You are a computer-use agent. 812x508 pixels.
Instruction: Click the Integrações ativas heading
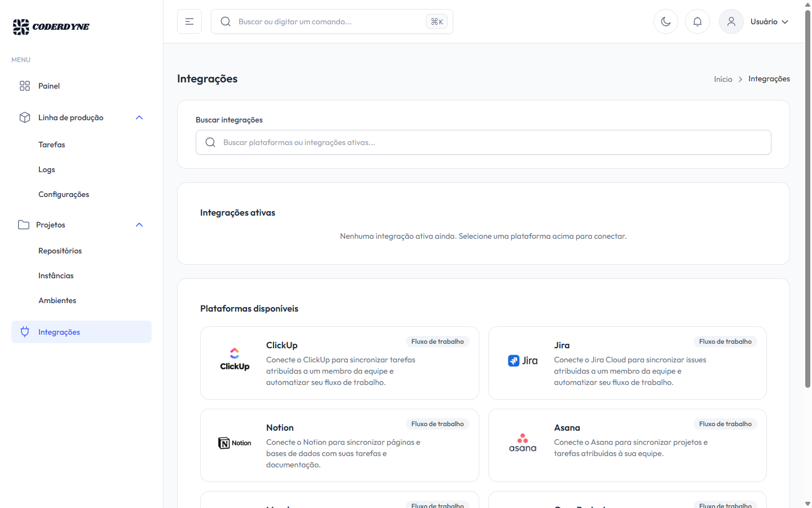point(237,213)
